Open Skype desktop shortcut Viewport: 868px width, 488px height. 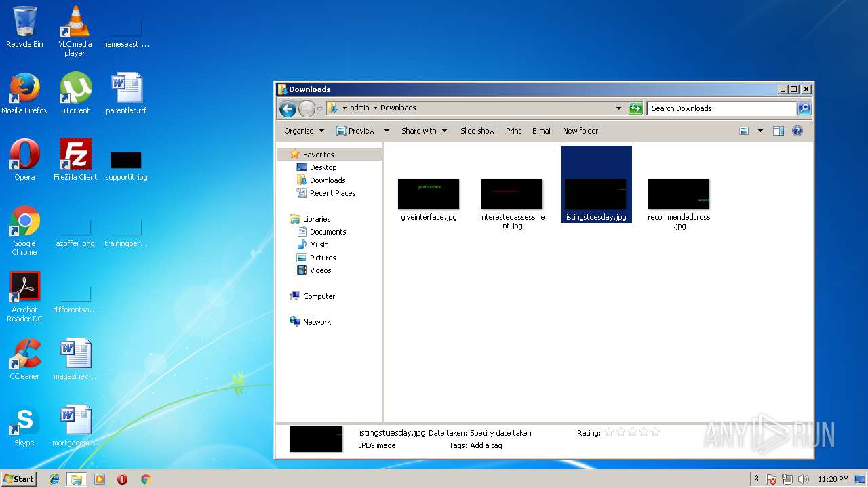tap(24, 426)
